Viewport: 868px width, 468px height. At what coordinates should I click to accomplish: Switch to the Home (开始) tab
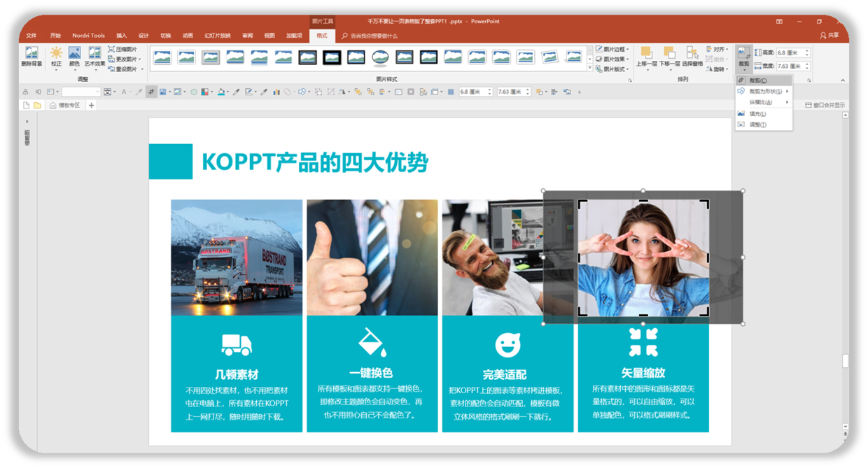pos(55,36)
